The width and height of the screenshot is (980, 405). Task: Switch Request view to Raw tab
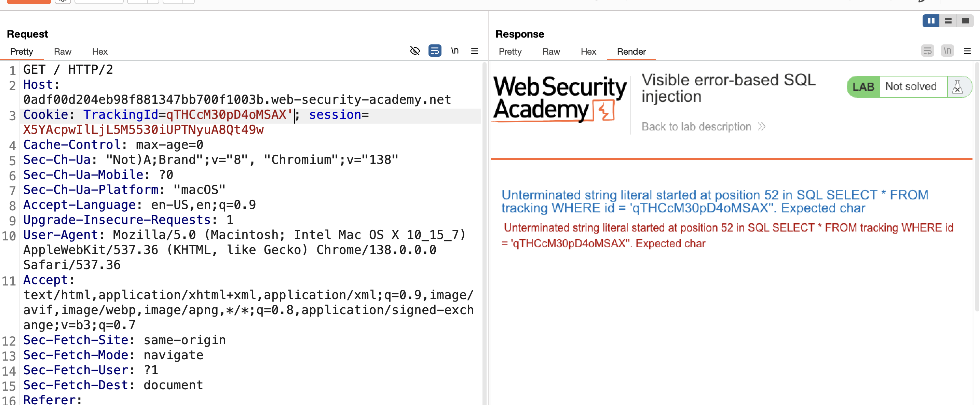tap(63, 51)
